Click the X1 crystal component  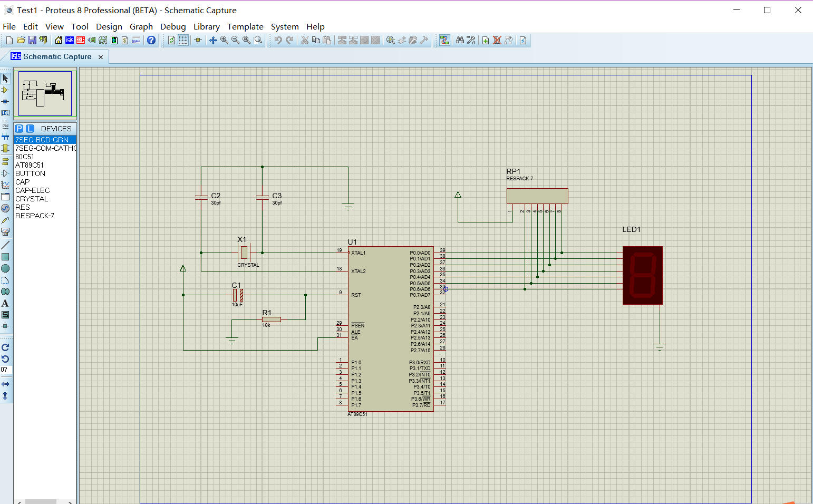(244, 253)
